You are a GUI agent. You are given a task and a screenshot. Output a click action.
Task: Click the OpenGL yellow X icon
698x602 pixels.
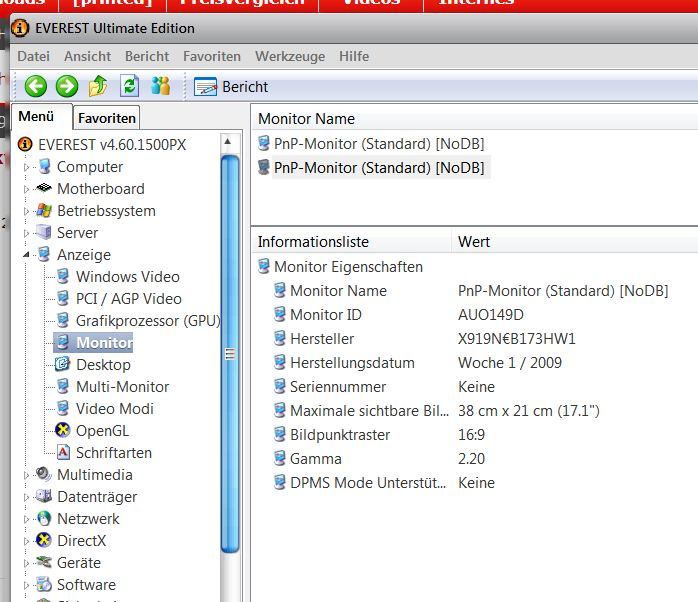[x=62, y=430]
